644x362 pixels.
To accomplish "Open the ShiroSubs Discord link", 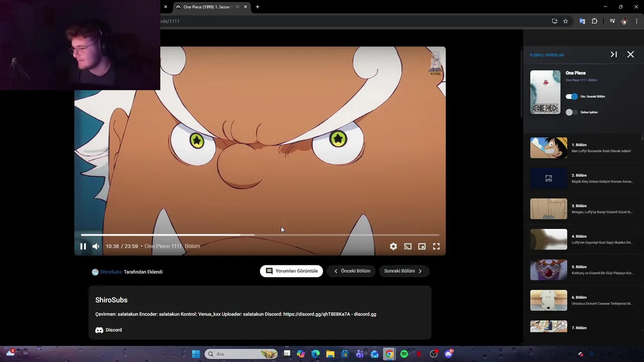I will tap(109, 330).
